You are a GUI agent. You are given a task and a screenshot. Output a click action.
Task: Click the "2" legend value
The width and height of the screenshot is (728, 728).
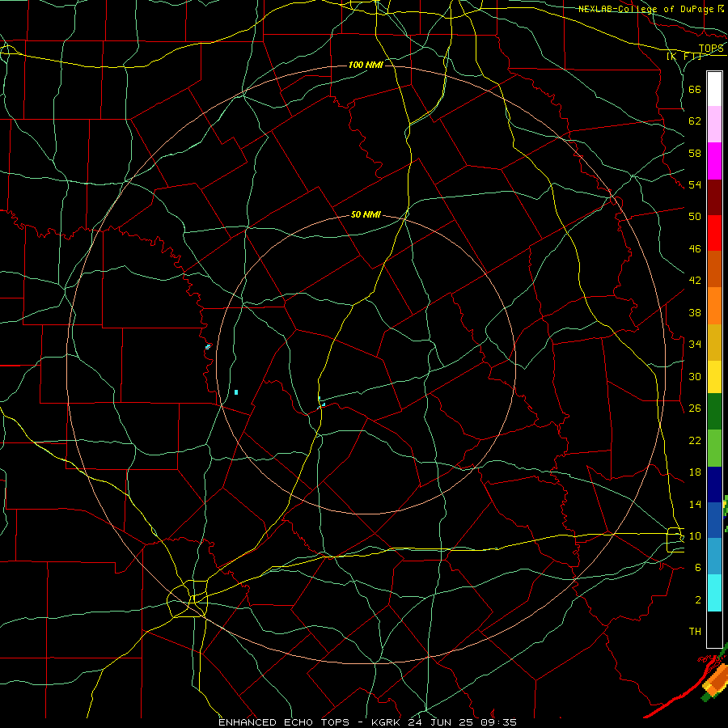(698, 600)
